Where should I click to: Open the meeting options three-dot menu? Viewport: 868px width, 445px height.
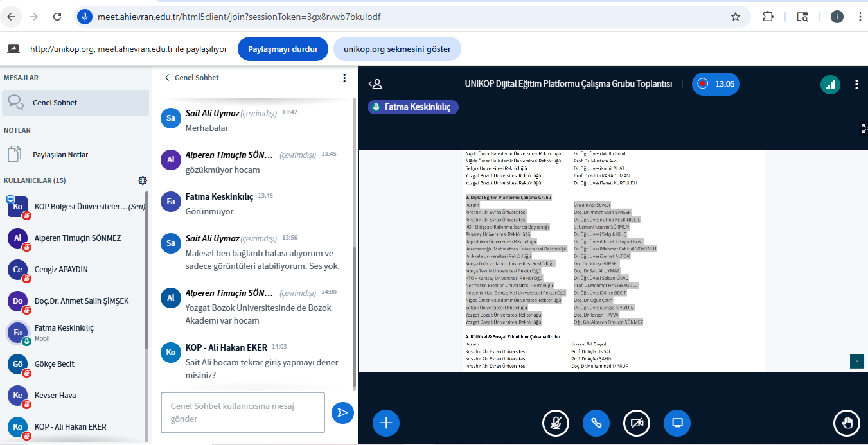(856, 84)
